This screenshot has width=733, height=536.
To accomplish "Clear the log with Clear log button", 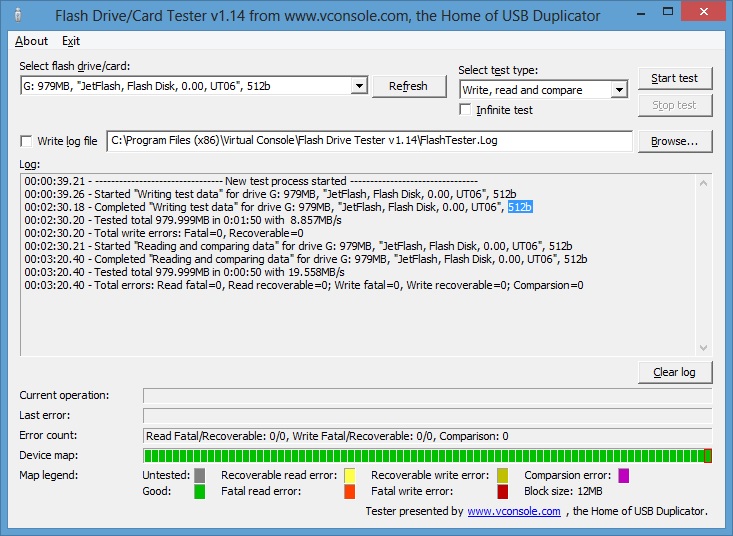I will [674, 372].
